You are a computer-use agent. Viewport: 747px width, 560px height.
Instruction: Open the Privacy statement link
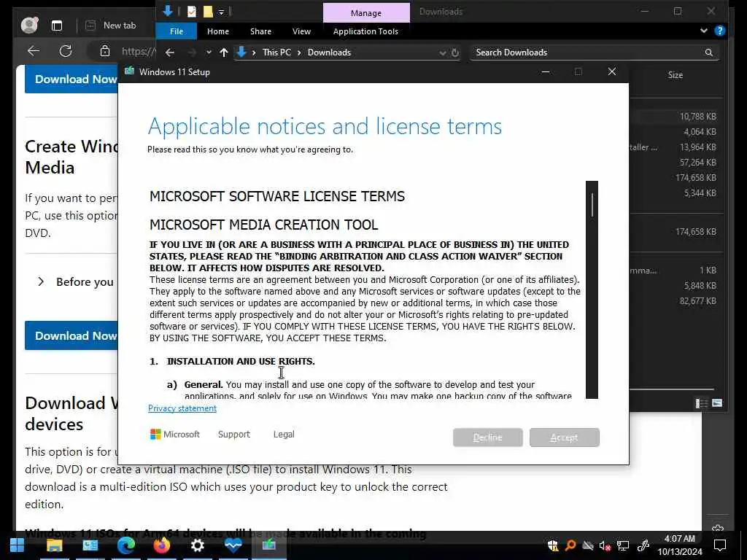[x=182, y=408]
